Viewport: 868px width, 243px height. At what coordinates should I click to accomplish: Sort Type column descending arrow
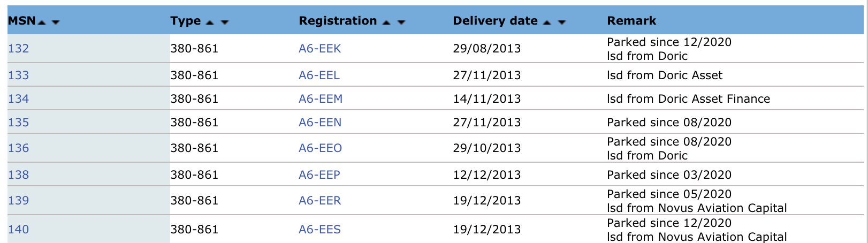tap(225, 22)
